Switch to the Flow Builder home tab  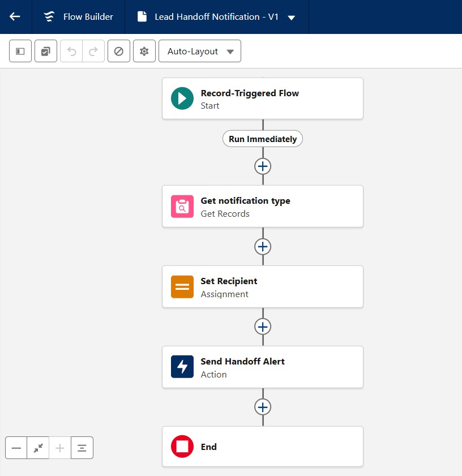click(78, 17)
